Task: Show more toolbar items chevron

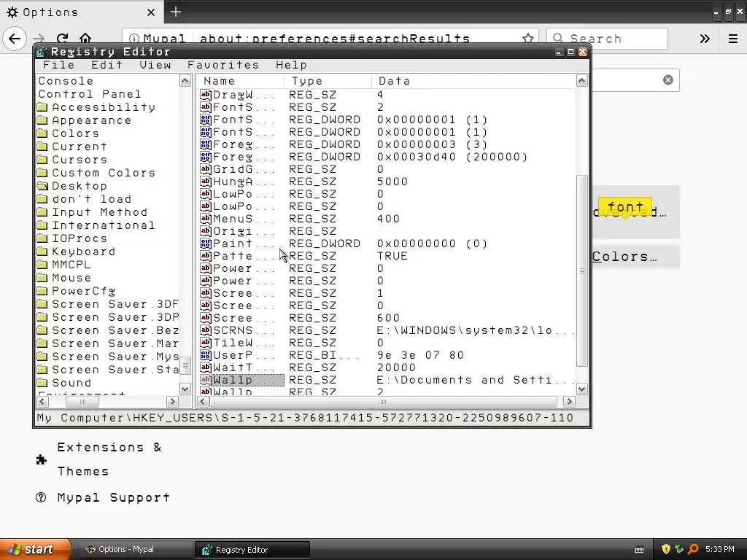Action: tap(705, 39)
